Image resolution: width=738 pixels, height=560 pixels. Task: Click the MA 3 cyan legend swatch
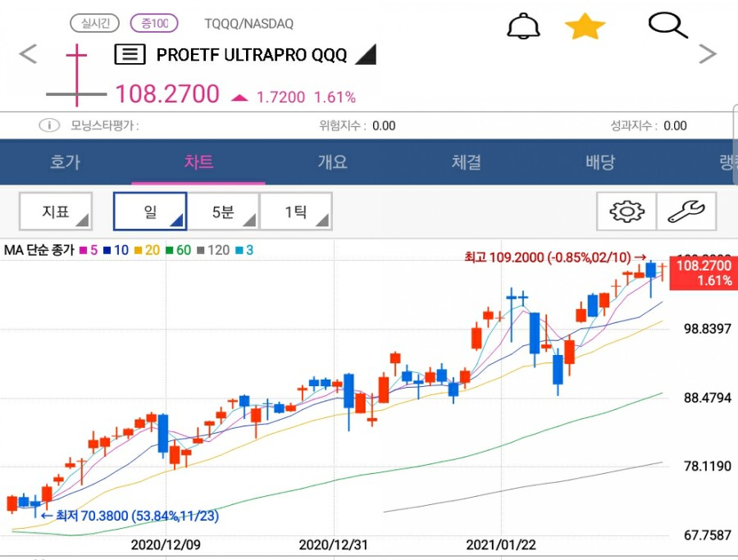pyautogui.click(x=239, y=250)
